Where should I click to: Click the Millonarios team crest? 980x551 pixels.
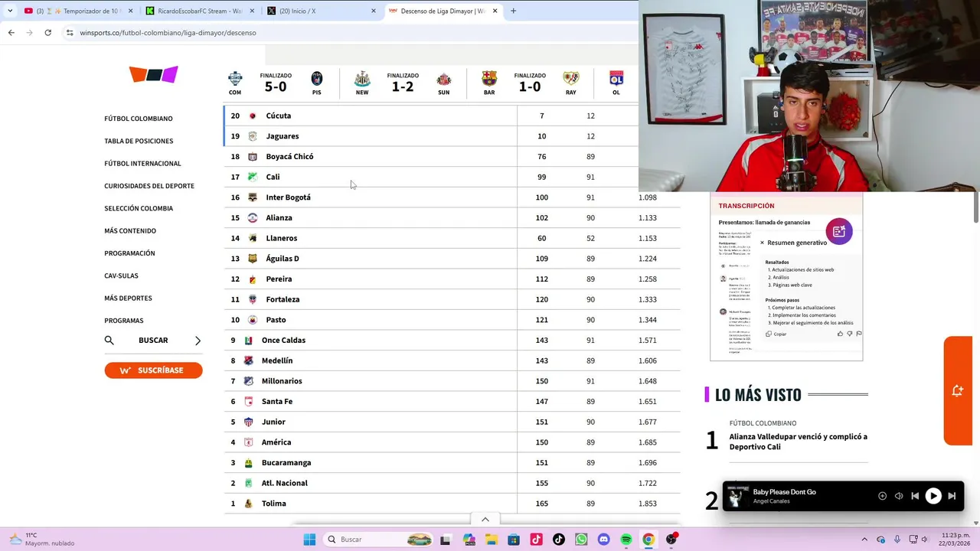pyautogui.click(x=248, y=381)
